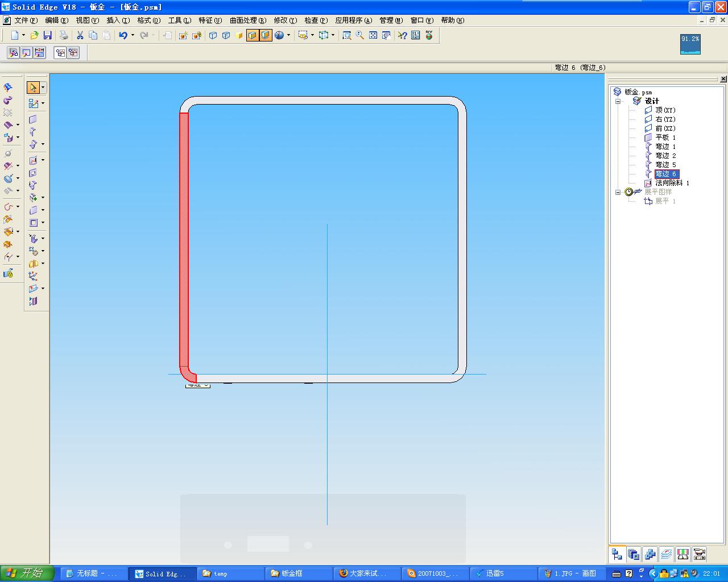Screen dimensions: 728x582
Task: Open the dropdown beside the Mirror Copy tool
Action: click(x=43, y=264)
